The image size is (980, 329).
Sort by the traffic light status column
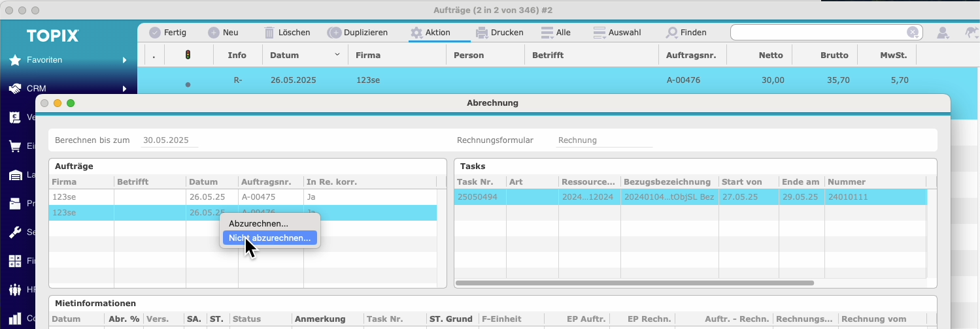(188, 55)
